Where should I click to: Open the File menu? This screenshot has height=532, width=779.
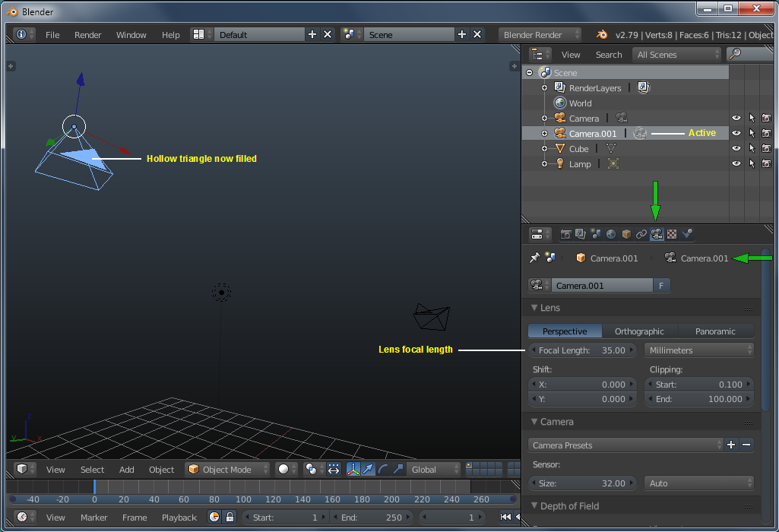coord(52,35)
